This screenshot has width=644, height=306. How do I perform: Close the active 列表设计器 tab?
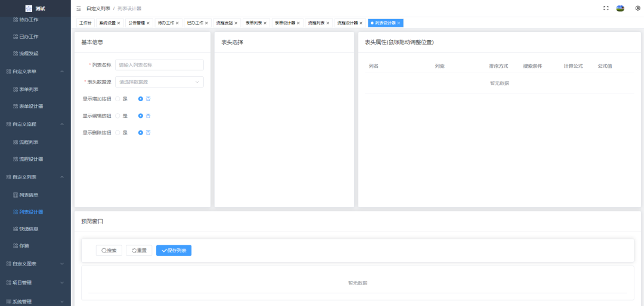click(x=399, y=23)
